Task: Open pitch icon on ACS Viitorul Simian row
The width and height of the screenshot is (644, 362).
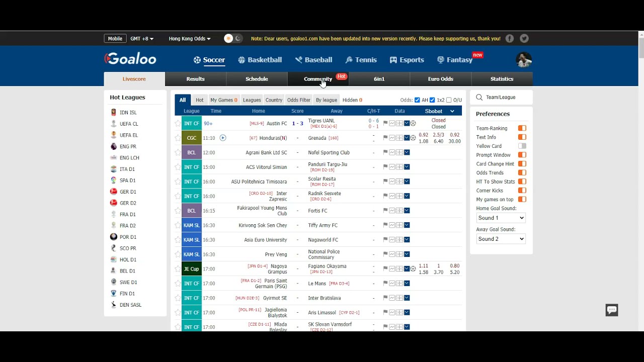Action: click(399, 167)
